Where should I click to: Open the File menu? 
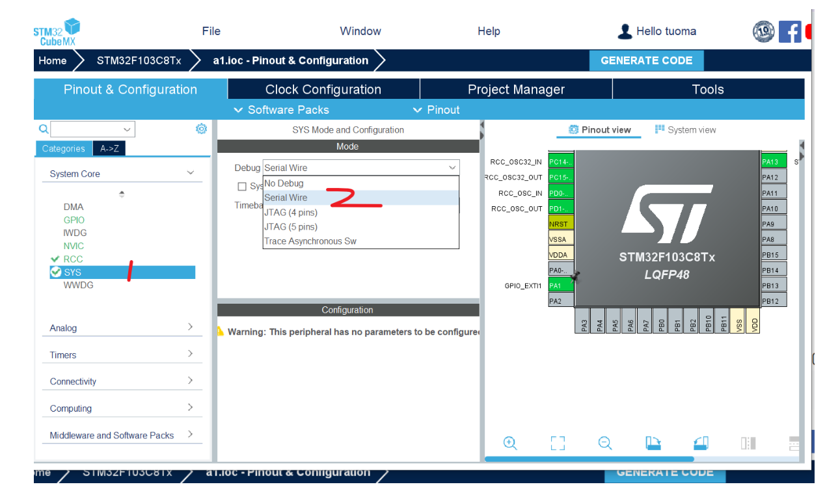pyautogui.click(x=211, y=31)
